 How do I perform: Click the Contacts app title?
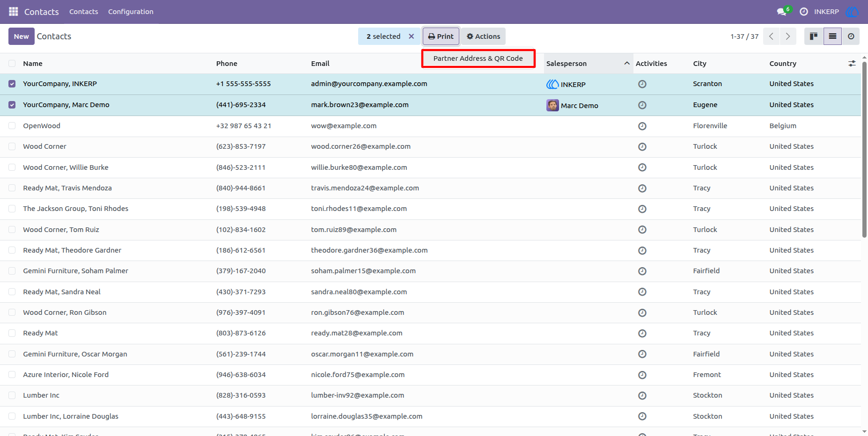tap(42, 12)
